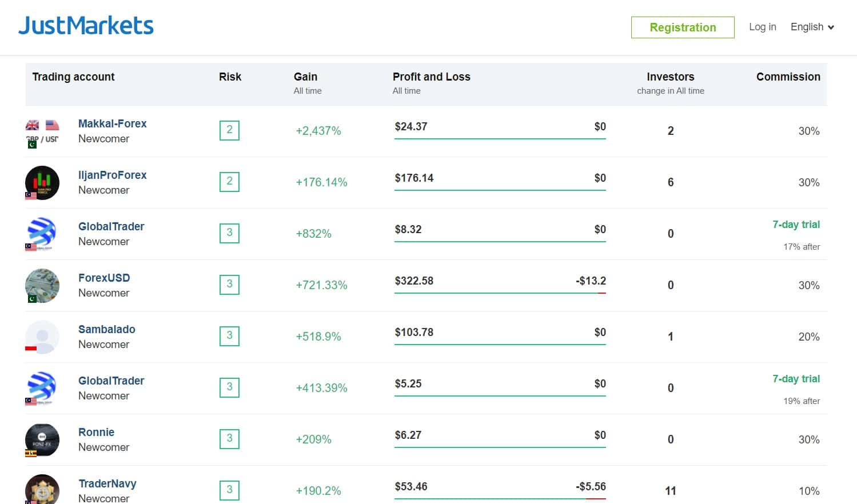The width and height of the screenshot is (857, 504).
Task: Open Ronnie trading account
Action: point(96,432)
